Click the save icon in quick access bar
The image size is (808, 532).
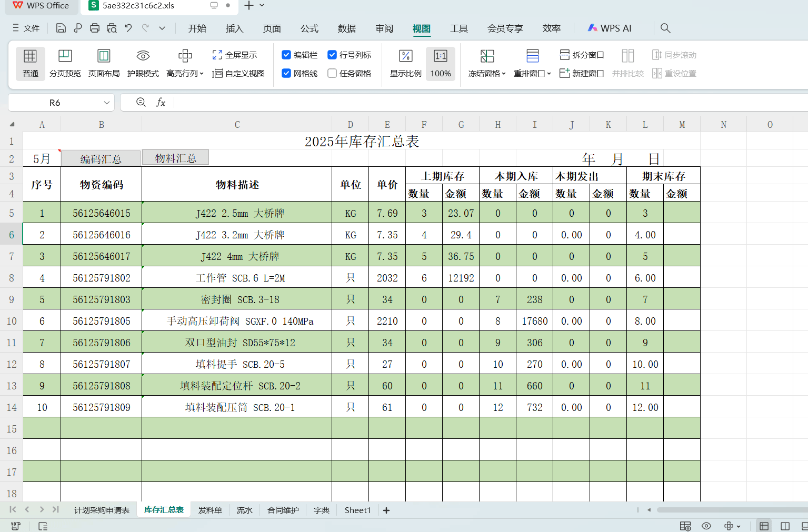(61, 28)
